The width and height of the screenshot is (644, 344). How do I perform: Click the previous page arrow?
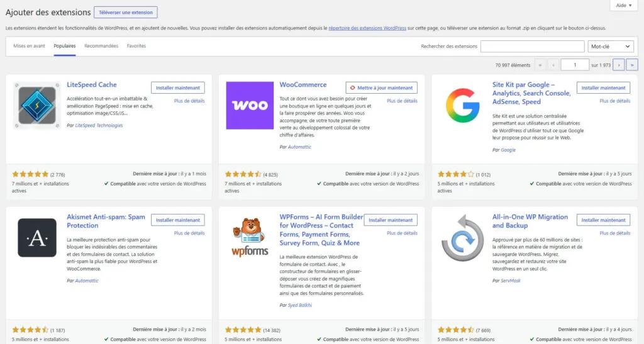(x=553, y=65)
